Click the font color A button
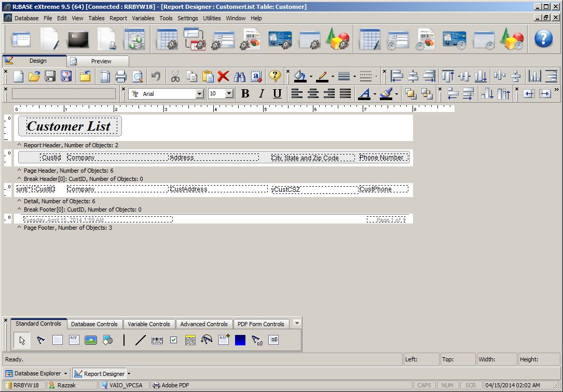Screen dimensions: 563x392 point(364,94)
